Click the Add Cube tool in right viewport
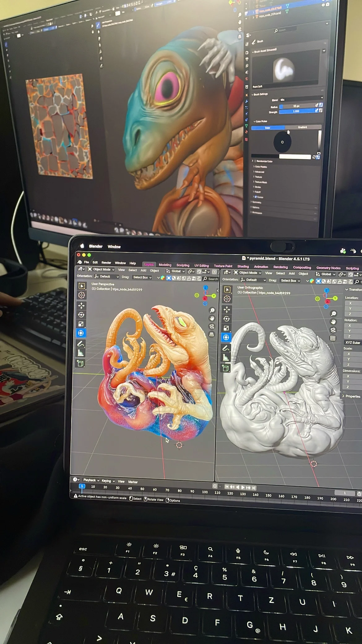362x644 pixels. 226,368
